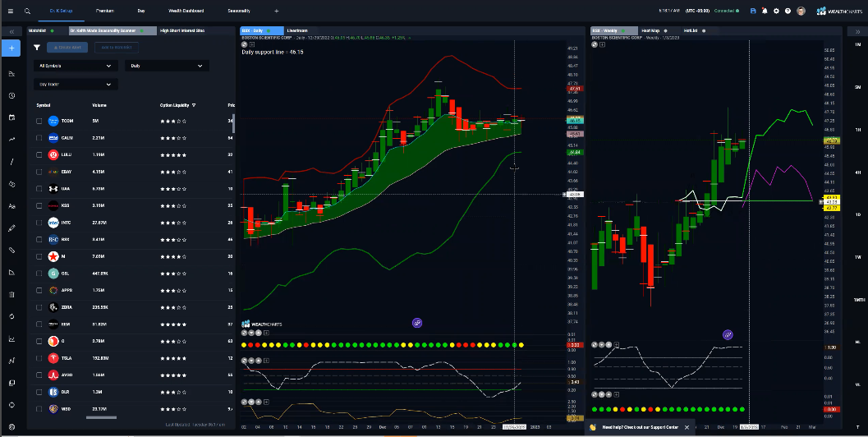This screenshot has height=437, width=868.
Task: Open the Daily timeframe dropdown in scanner
Action: (x=168, y=66)
